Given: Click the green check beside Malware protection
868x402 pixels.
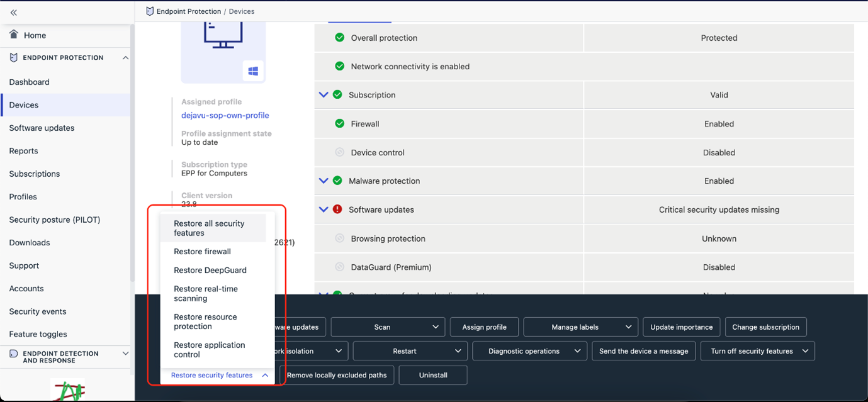Looking at the screenshot, I should point(337,181).
